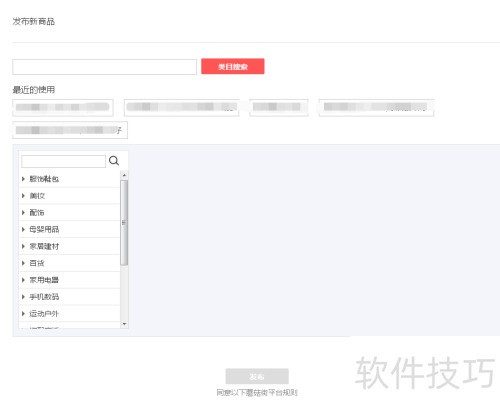Choose the first recently used category chip
This screenshot has height=410, width=500.
coord(63,107)
